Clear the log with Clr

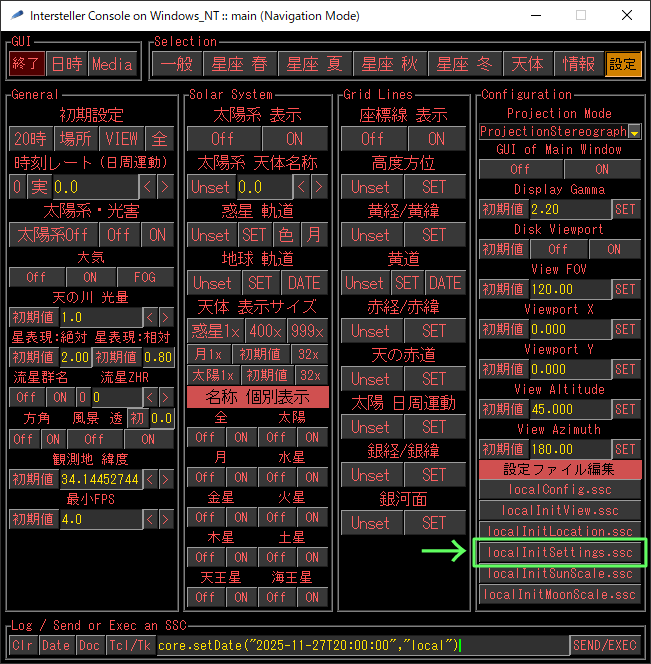[24, 645]
